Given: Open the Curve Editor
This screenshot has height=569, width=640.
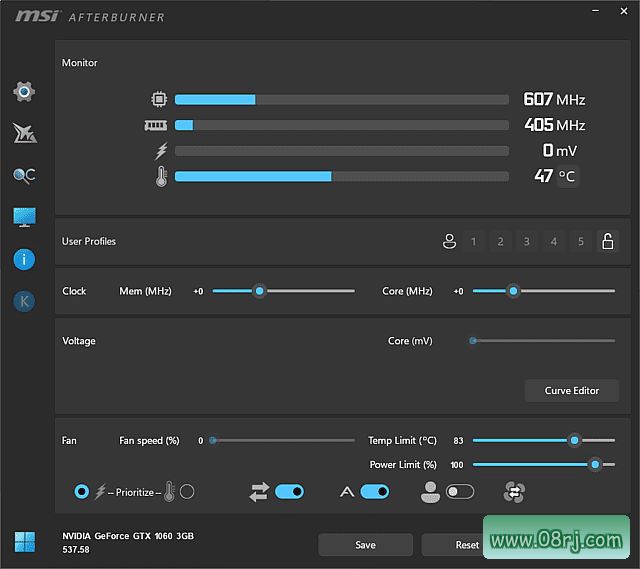Looking at the screenshot, I should click(x=571, y=391).
